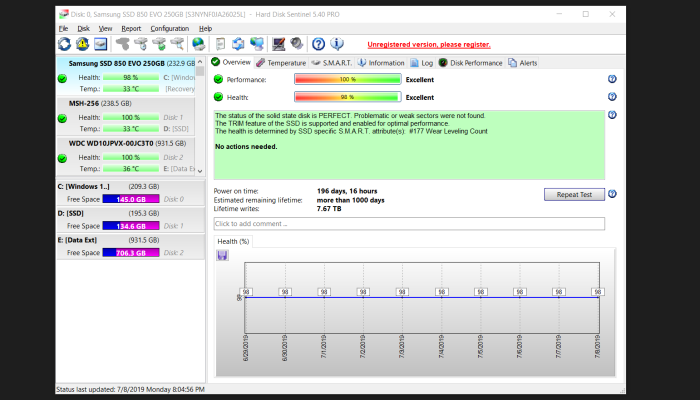The height and width of the screenshot is (400, 700).
Task: Click the floppy save icon above the health graph
Action: pyautogui.click(x=222, y=255)
